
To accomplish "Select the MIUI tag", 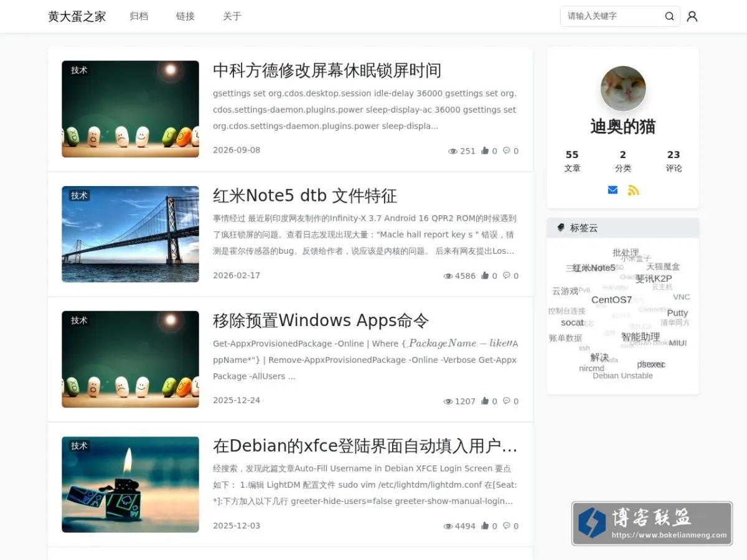I will coord(678,343).
